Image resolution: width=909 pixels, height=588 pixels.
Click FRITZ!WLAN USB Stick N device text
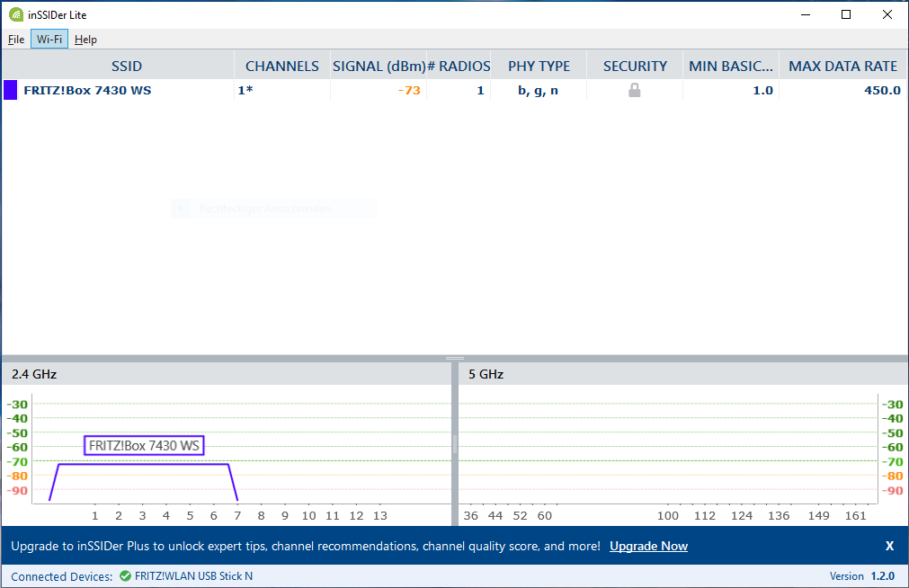[x=193, y=575]
